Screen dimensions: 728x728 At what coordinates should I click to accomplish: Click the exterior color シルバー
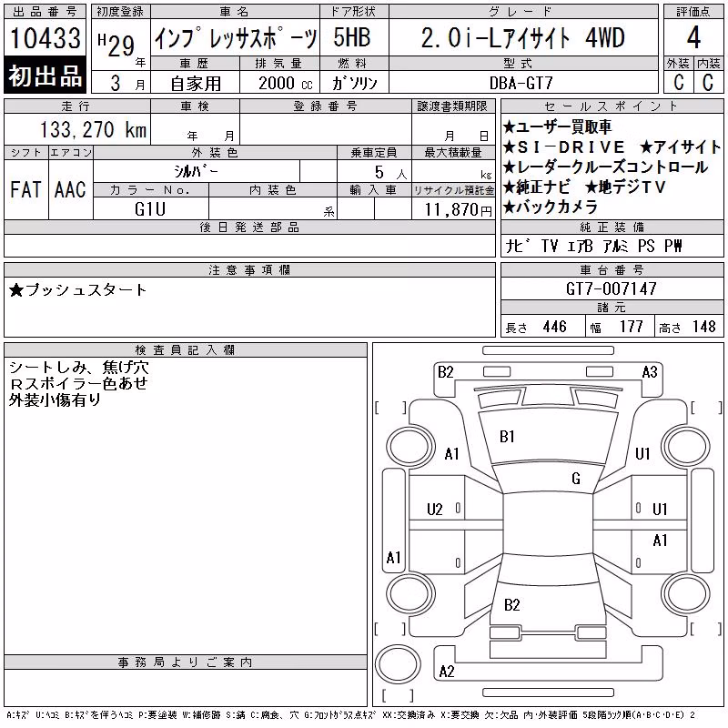[x=196, y=171]
